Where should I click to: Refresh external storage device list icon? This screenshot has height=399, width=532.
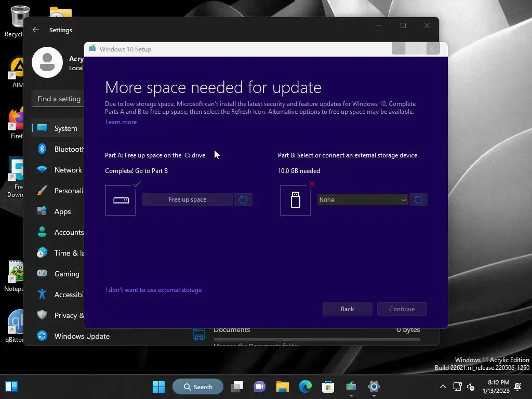418,199
